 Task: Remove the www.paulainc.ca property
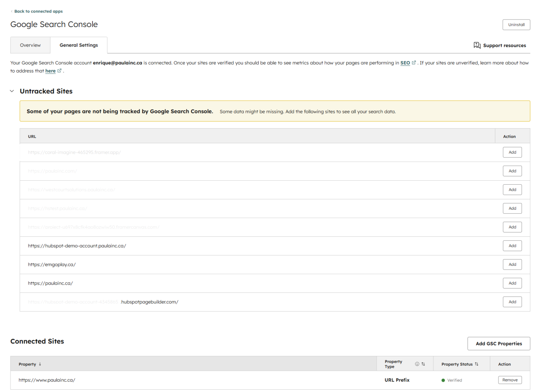pos(510,380)
